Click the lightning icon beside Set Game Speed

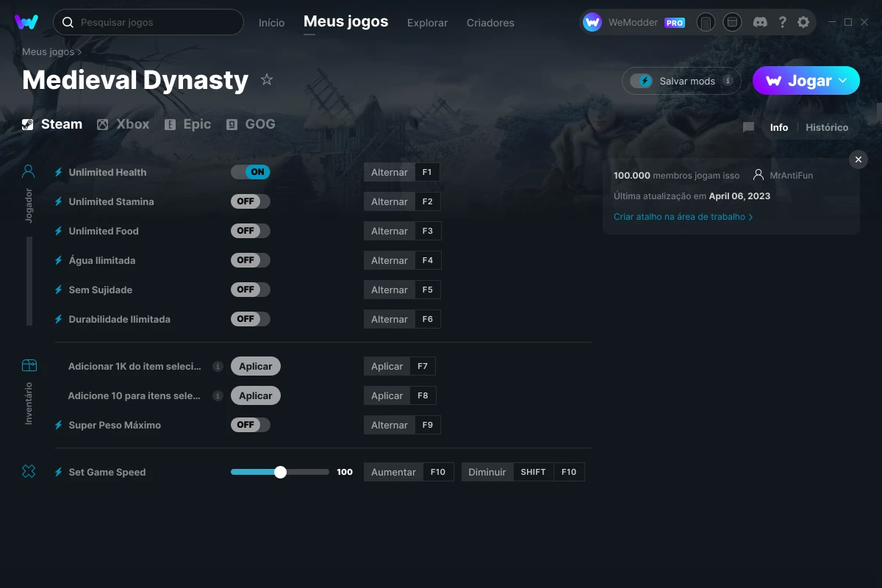59,472
